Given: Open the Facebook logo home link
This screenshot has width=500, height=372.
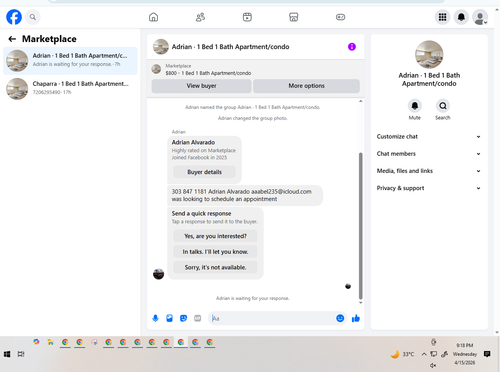Looking at the screenshot, I should [x=14, y=17].
